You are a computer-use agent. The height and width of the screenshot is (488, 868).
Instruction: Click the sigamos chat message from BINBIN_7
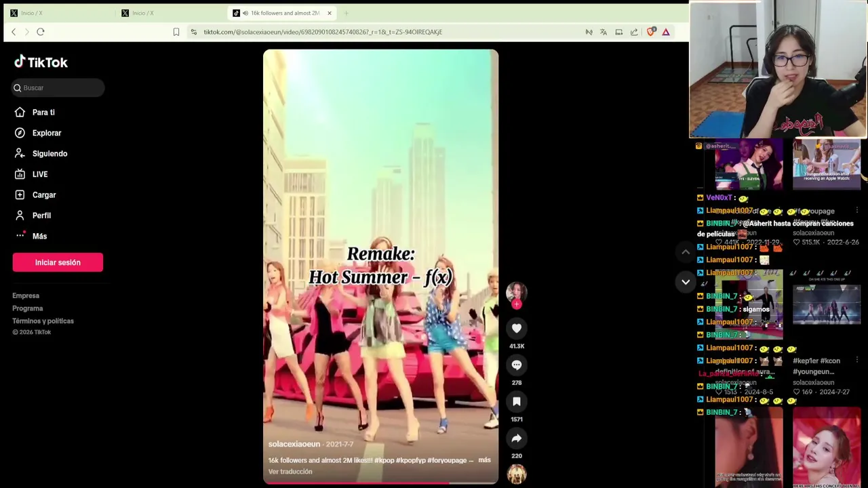756,309
